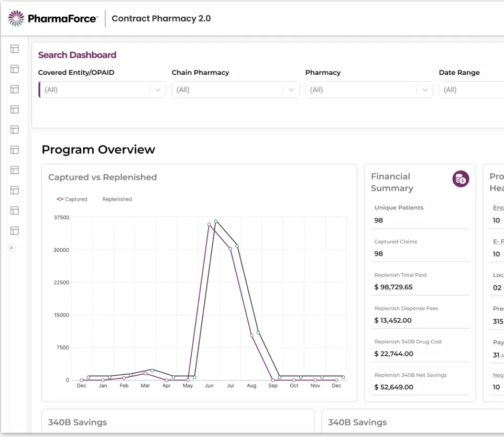Open the first sidebar layout icon

click(x=15, y=49)
